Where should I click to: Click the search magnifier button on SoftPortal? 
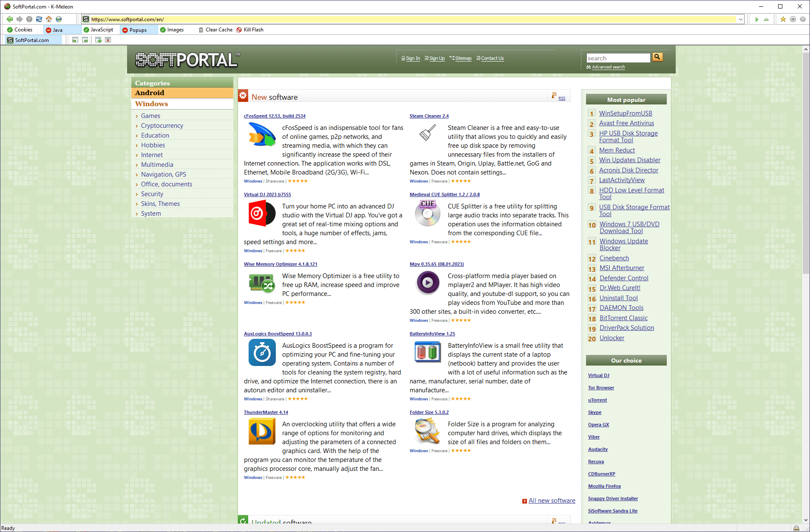tap(657, 57)
